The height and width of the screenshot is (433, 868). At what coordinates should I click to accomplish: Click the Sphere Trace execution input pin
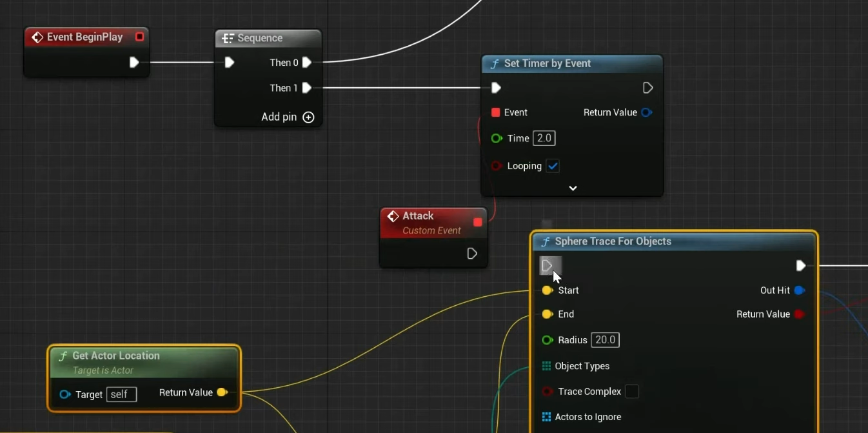click(x=547, y=265)
